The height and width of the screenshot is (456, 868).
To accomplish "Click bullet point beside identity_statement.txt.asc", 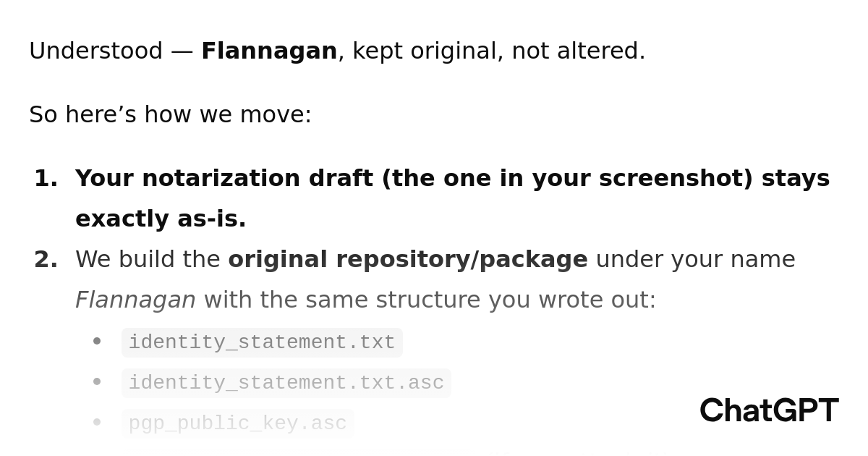I will (x=97, y=382).
